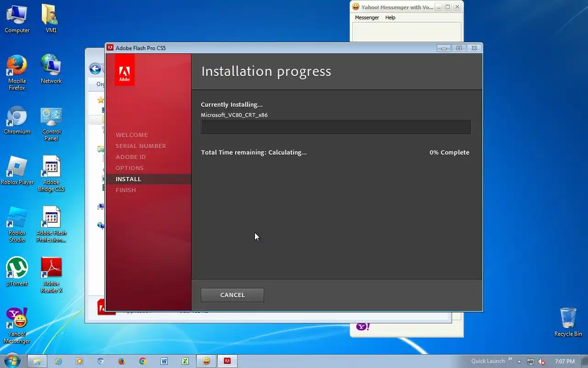Viewport: 588px width, 368px height.
Task: Select the Roblox Studio desktop shortcut
Action: 17,224
